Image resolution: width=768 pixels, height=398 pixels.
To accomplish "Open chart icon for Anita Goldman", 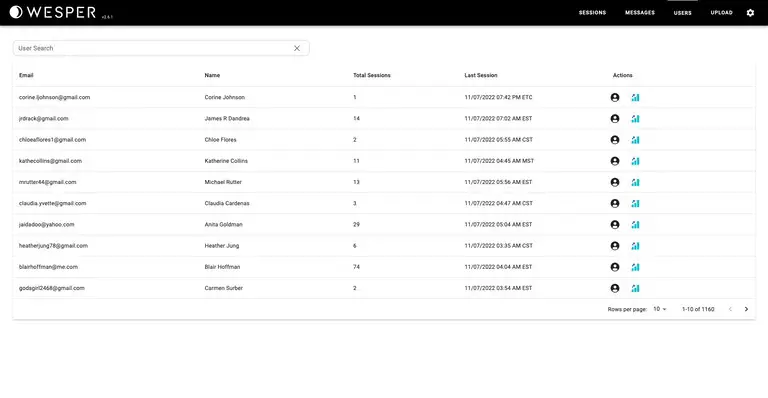I will point(635,225).
